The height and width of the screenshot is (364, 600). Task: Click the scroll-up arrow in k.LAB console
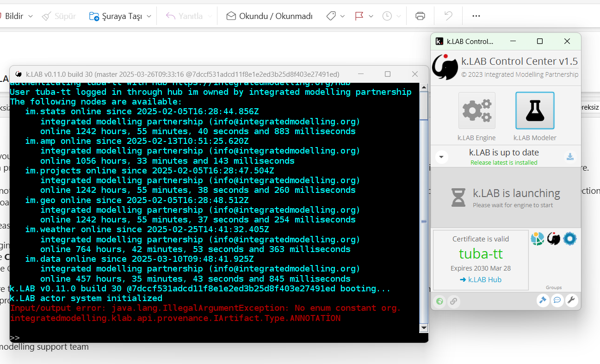coord(423,87)
